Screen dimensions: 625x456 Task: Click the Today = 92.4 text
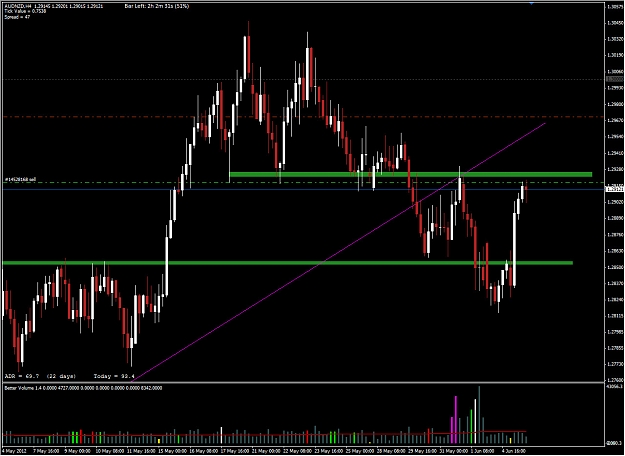pos(114,376)
